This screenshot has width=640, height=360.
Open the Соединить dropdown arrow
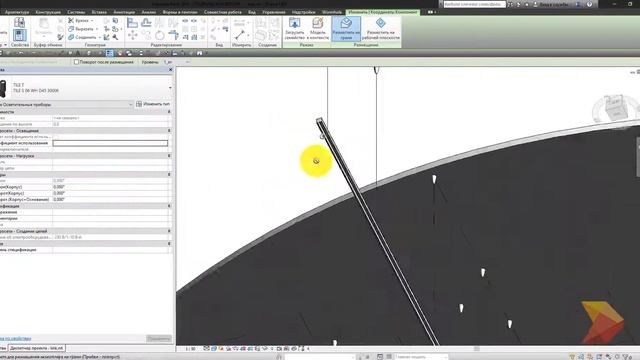99,37
